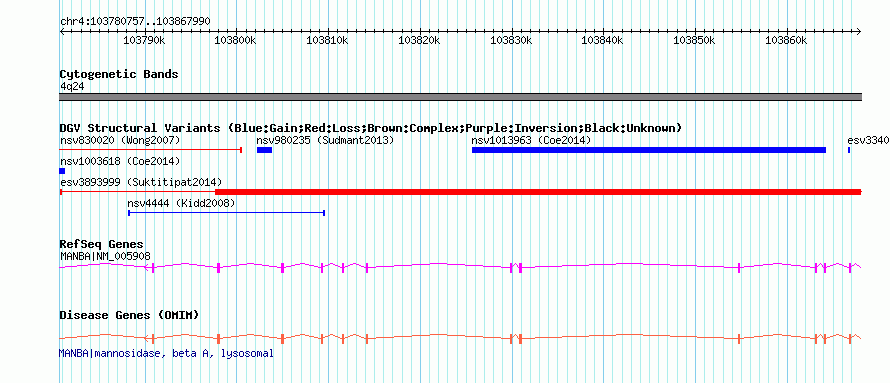Click the esv3340 variant label at right edge
This screenshot has width=890, height=383.
click(868, 140)
